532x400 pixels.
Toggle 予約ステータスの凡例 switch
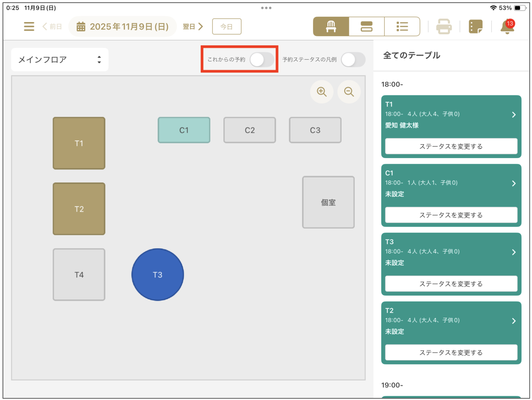point(353,60)
